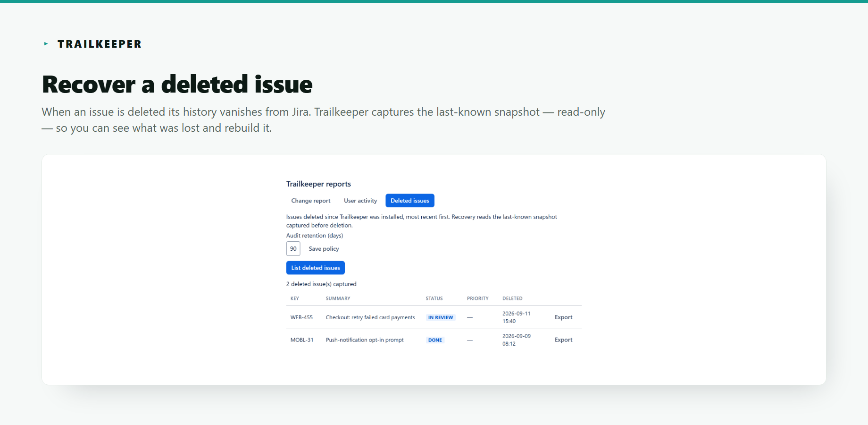
Task: Click the 'Recover a deleted issue' heading
Action: [177, 85]
